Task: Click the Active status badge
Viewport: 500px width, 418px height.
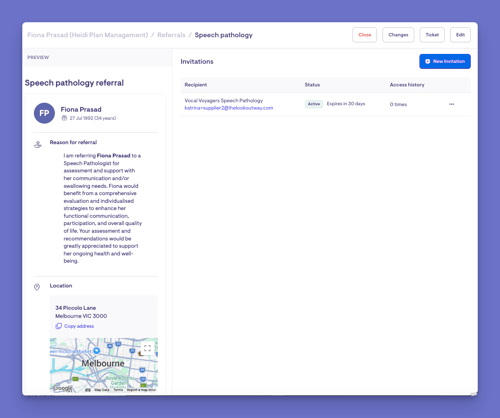Action: pyautogui.click(x=314, y=104)
